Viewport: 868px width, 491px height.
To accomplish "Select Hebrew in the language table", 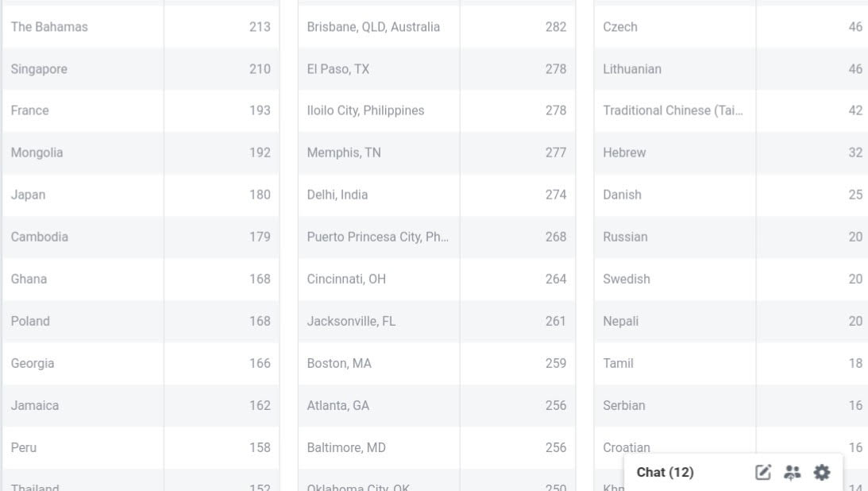I will (624, 153).
